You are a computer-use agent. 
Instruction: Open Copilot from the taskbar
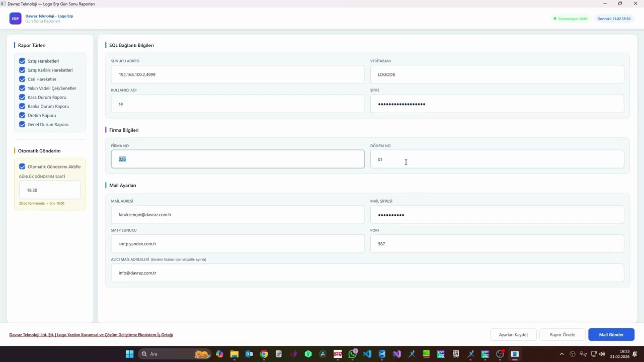[219, 354]
